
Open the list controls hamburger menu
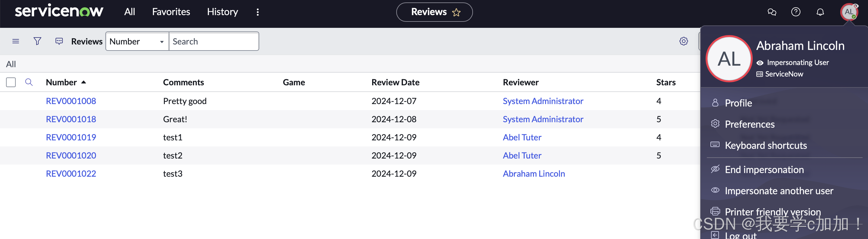pyautogui.click(x=15, y=41)
